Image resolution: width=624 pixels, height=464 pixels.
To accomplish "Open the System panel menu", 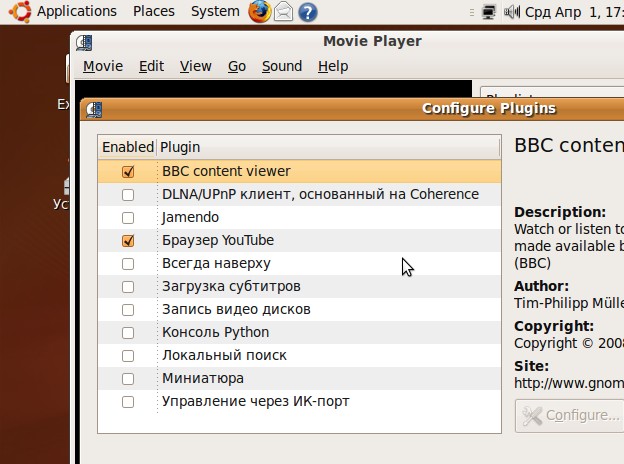I will pos(215,11).
